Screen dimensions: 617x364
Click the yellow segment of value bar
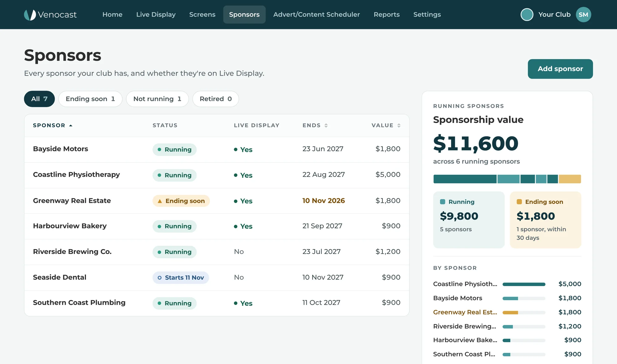(x=570, y=179)
